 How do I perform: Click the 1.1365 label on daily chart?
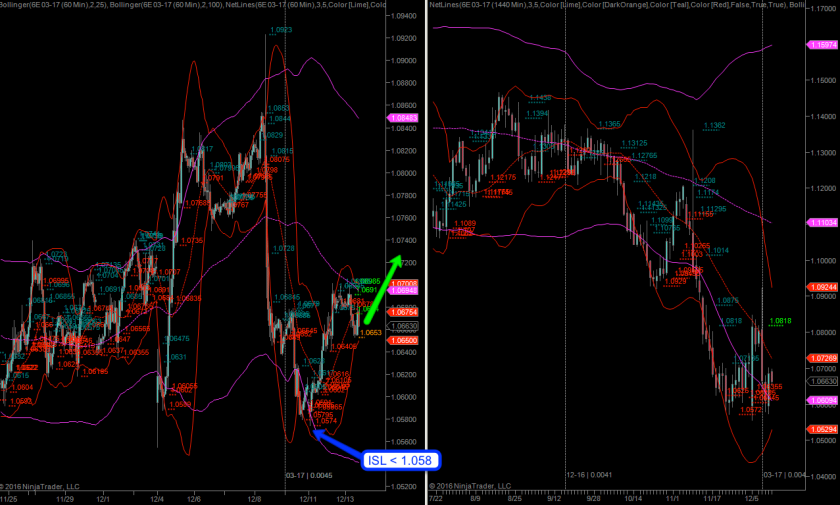pos(610,124)
